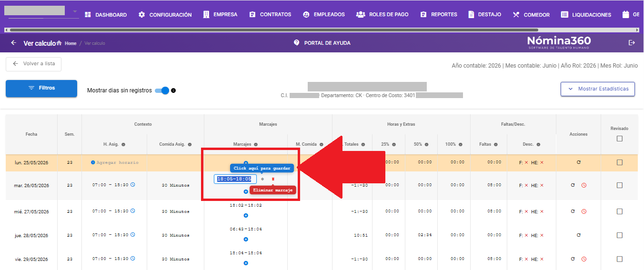Check Revisado for mié. 27/05/2026

pyautogui.click(x=619, y=211)
